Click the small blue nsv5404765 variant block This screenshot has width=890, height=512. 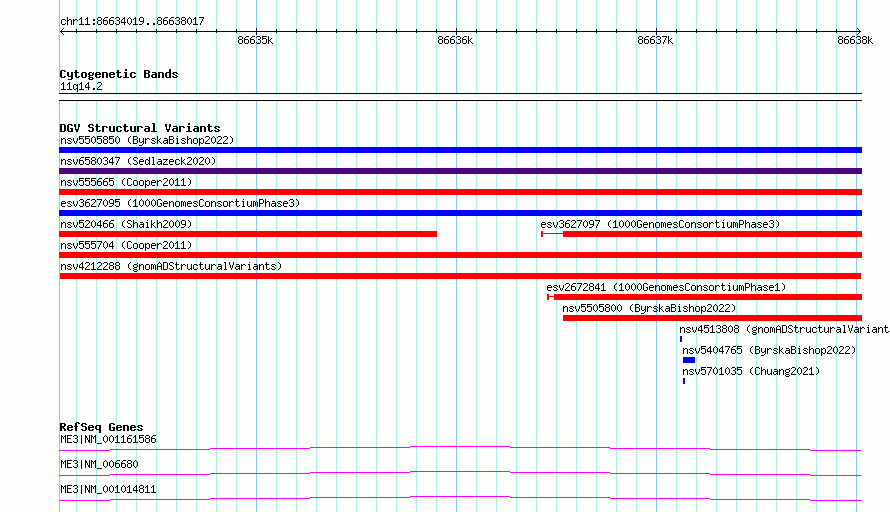pyautogui.click(x=689, y=360)
